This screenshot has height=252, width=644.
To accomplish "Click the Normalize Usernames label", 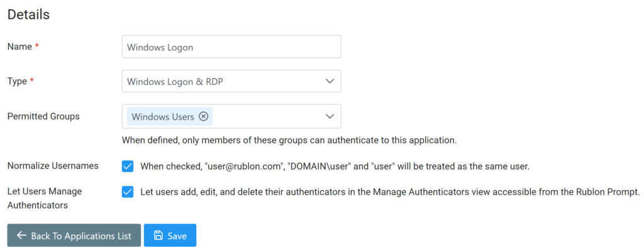I will click(53, 166).
